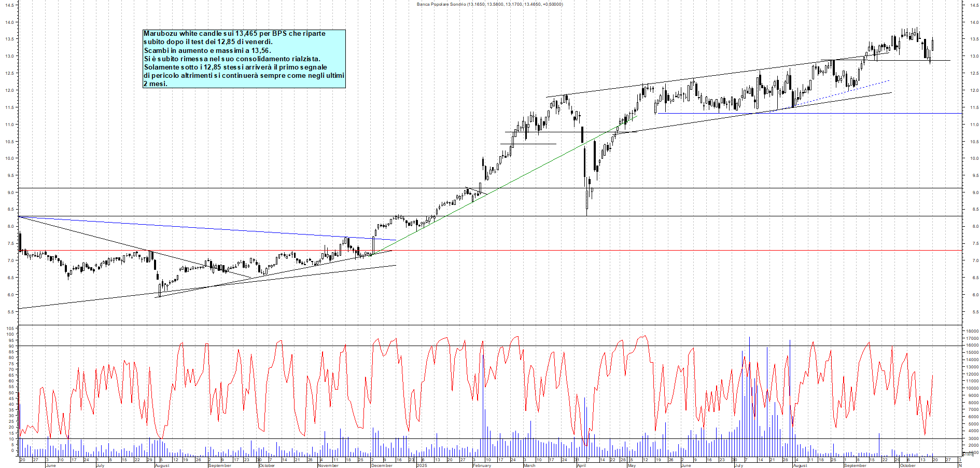
Task: Click the November label on the time axis
Action: click(x=328, y=465)
